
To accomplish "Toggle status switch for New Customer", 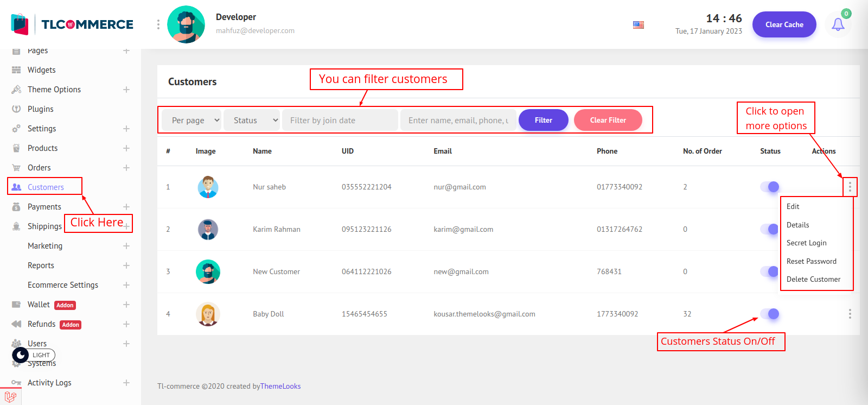I will [770, 271].
